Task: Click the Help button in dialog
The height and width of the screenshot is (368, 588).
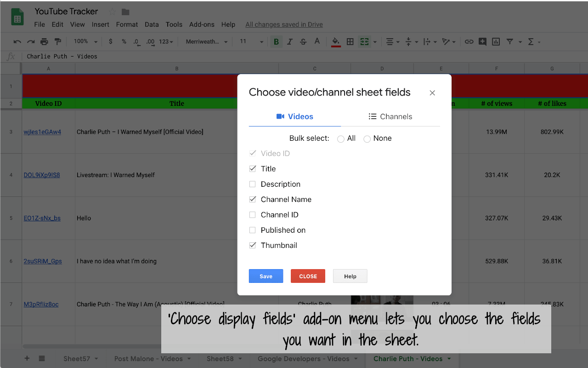Action: click(350, 276)
